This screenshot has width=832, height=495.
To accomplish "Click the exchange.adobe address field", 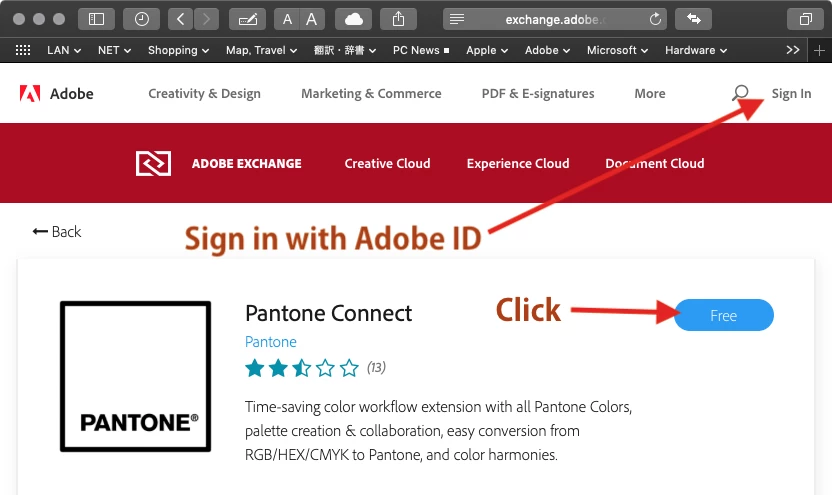I will pyautogui.click(x=555, y=19).
